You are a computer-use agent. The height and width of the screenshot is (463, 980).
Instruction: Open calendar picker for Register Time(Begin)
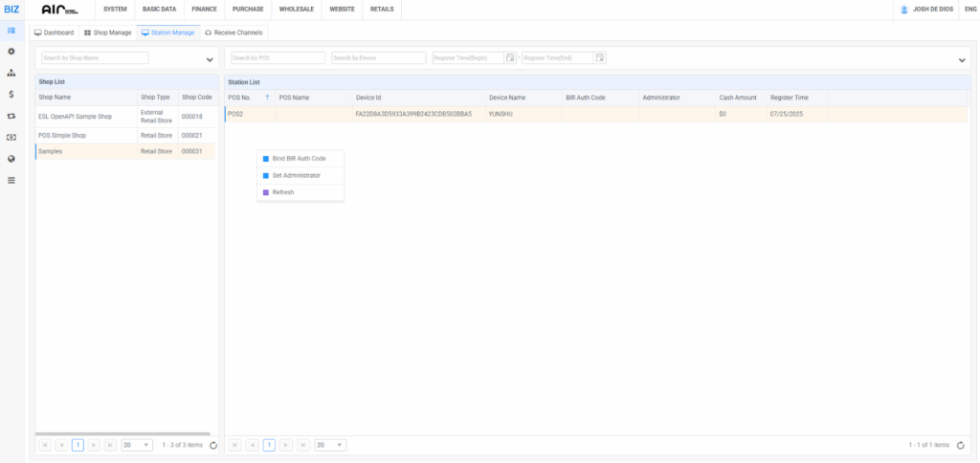click(x=511, y=58)
